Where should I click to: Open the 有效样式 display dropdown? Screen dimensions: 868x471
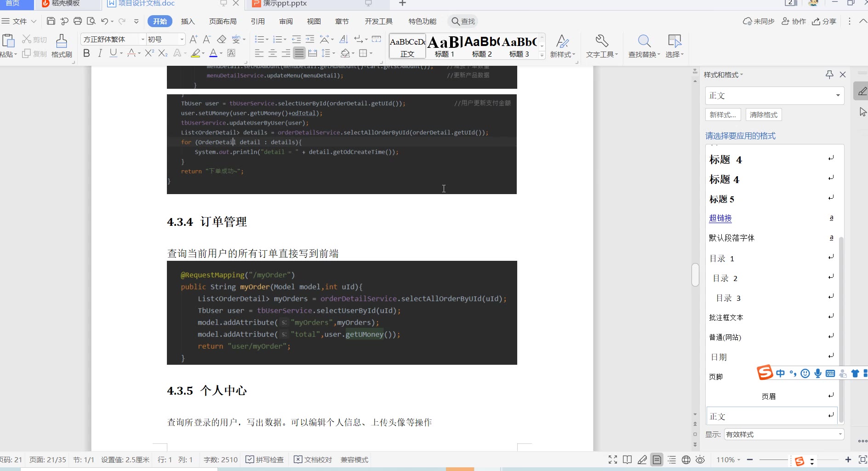coord(784,434)
